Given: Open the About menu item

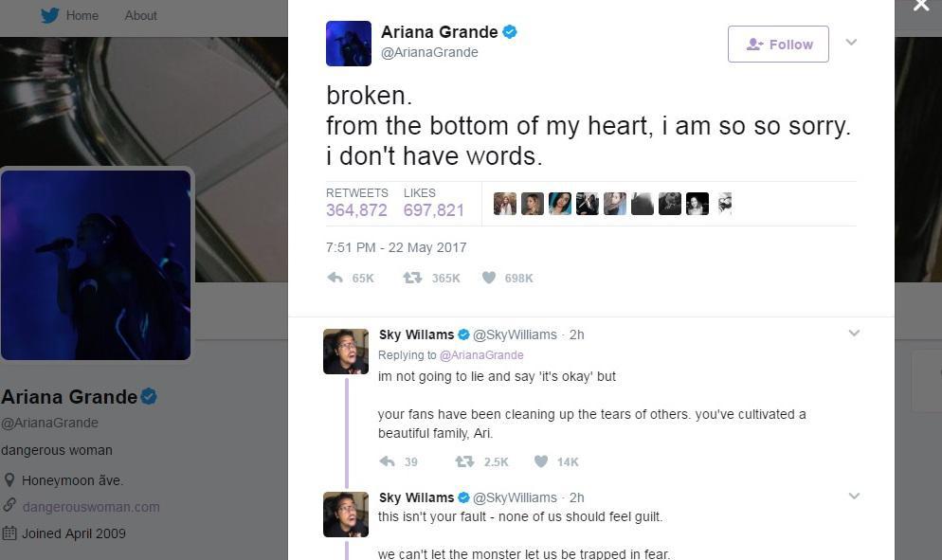Looking at the screenshot, I should click(x=140, y=15).
